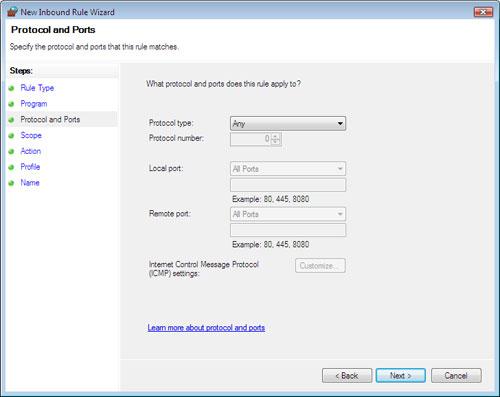Jump to the Action step
This screenshot has height=397, width=500.
[x=31, y=151]
